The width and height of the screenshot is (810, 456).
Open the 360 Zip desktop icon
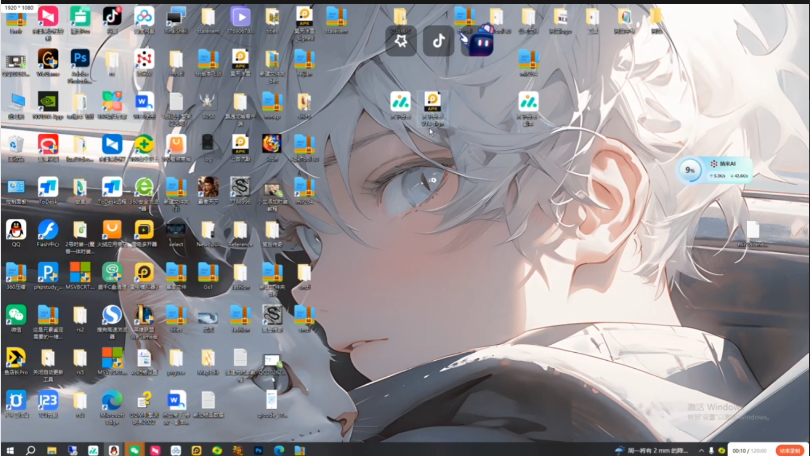[15, 272]
